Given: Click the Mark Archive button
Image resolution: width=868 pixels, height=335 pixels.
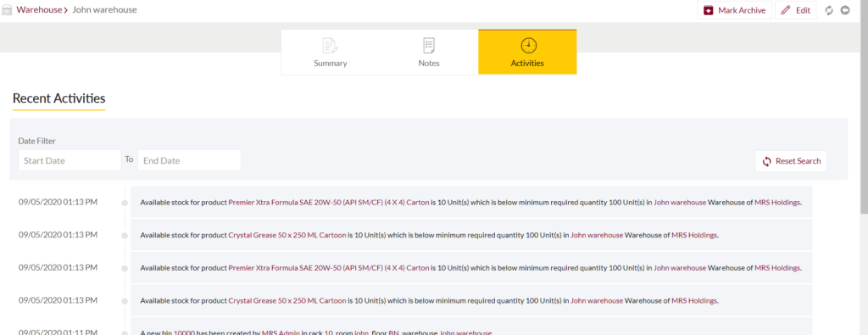Looking at the screenshot, I should (734, 10).
